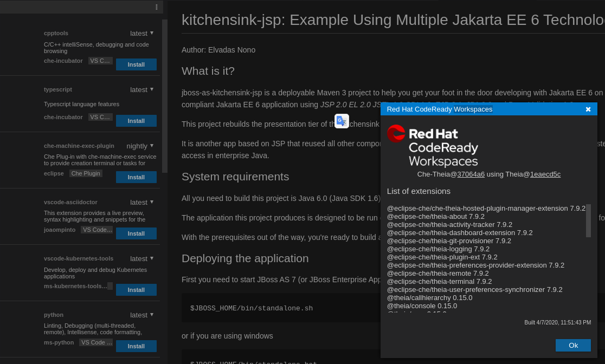Screen dimensions: 605x364
Task: Open che-machine-exec-plugin version dropdown showing nightly
Action: click(140, 146)
